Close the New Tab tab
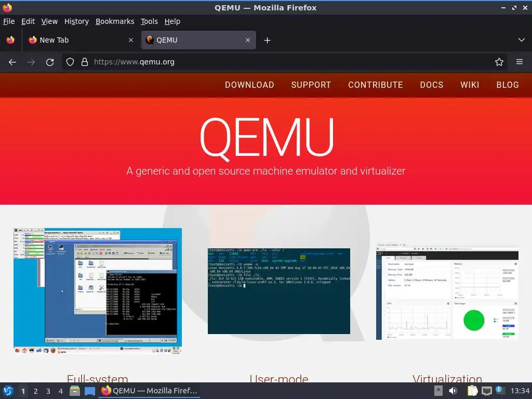This screenshot has height=399, width=532. point(131,40)
